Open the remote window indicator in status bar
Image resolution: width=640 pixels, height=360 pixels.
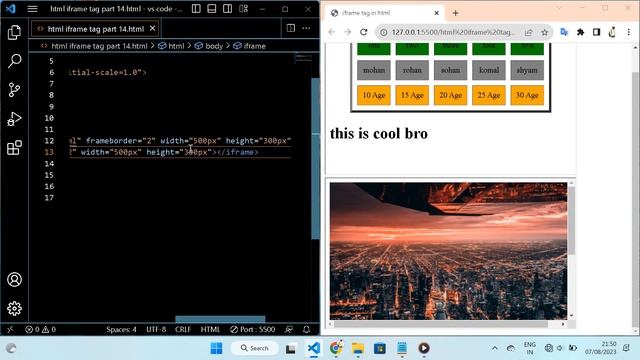(x=10, y=329)
